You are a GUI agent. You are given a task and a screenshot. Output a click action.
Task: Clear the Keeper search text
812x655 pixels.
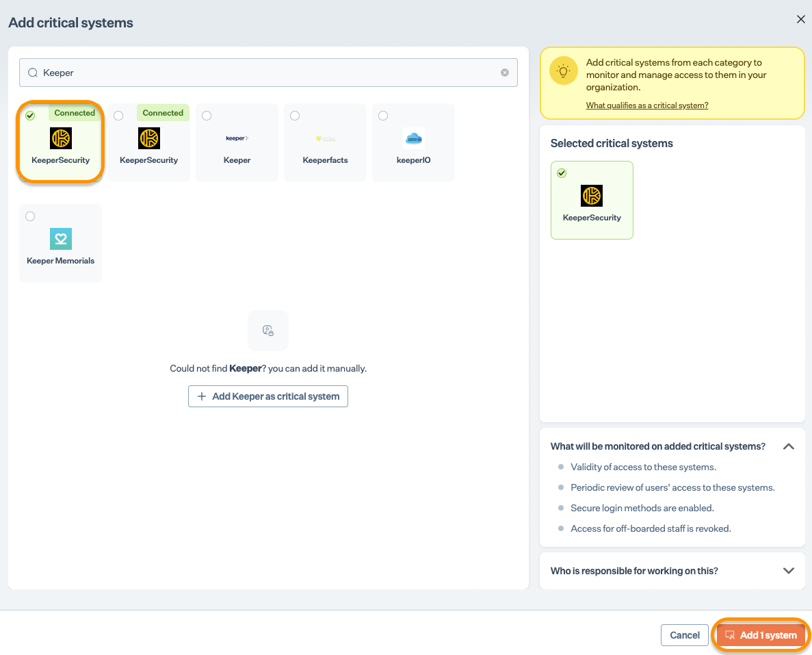[x=504, y=73]
